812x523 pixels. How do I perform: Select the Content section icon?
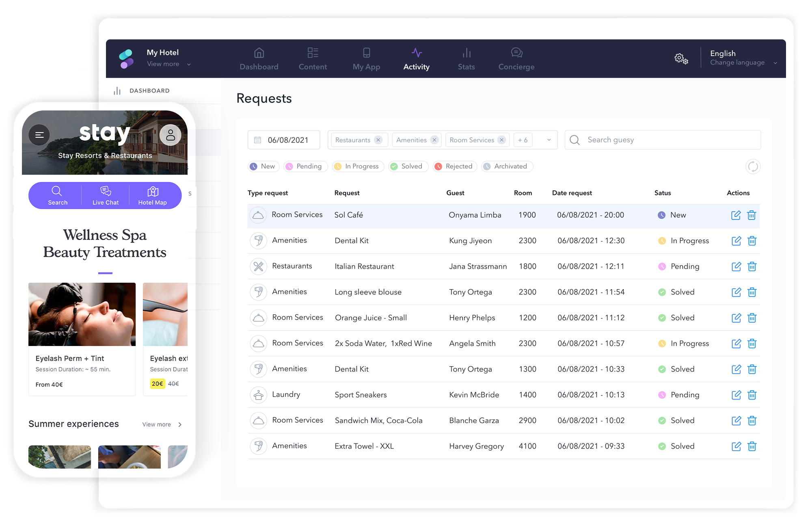(x=313, y=53)
